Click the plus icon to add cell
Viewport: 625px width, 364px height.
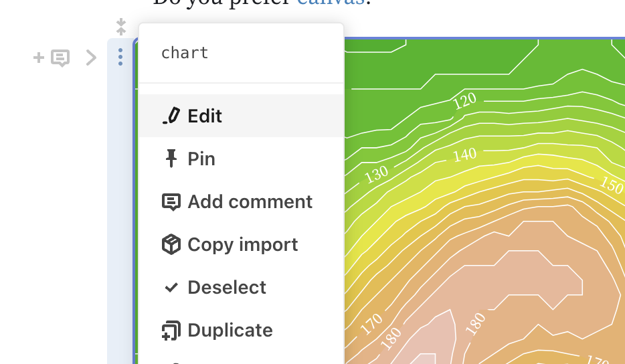click(x=38, y=58)
